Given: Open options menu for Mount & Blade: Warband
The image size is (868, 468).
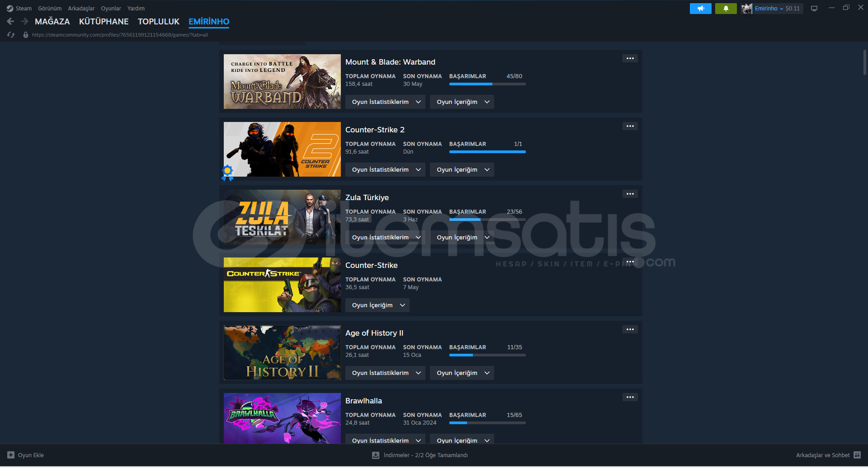Looking at the screenshot, I should click(x=630, y=58).
